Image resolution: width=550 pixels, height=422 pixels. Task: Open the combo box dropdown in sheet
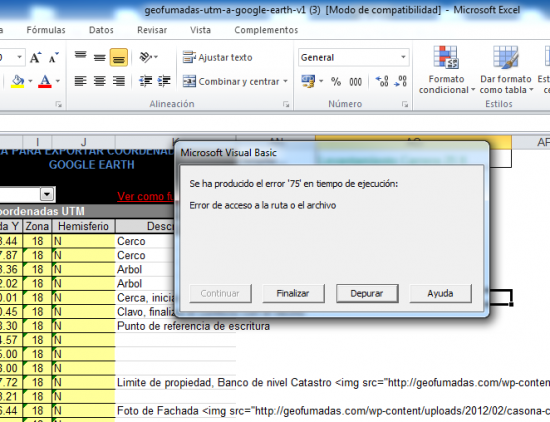[x=47, y=194]
